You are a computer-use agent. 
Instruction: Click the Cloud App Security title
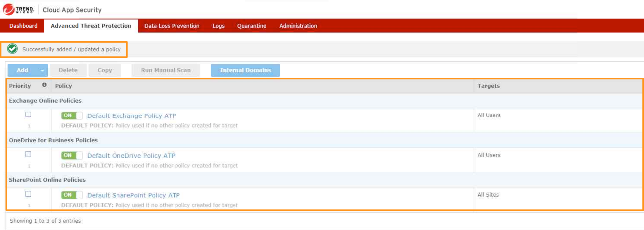pos(72,10)
